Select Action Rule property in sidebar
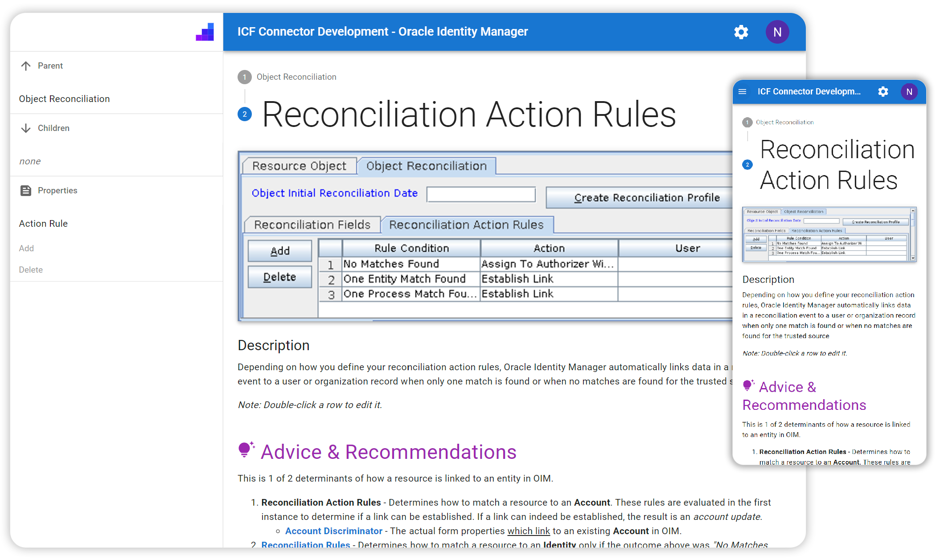 pos(43,224)
